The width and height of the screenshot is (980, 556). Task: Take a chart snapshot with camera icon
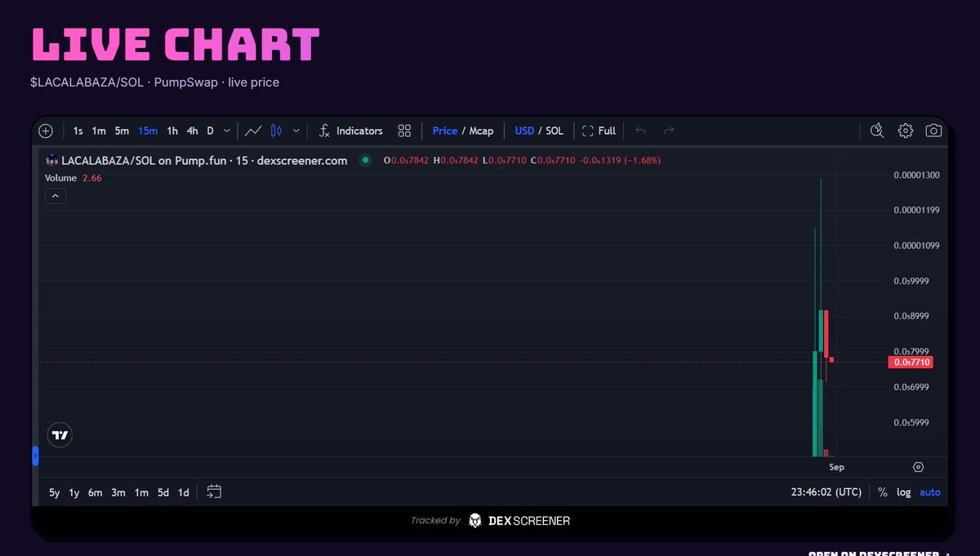(x=933, y=131)
